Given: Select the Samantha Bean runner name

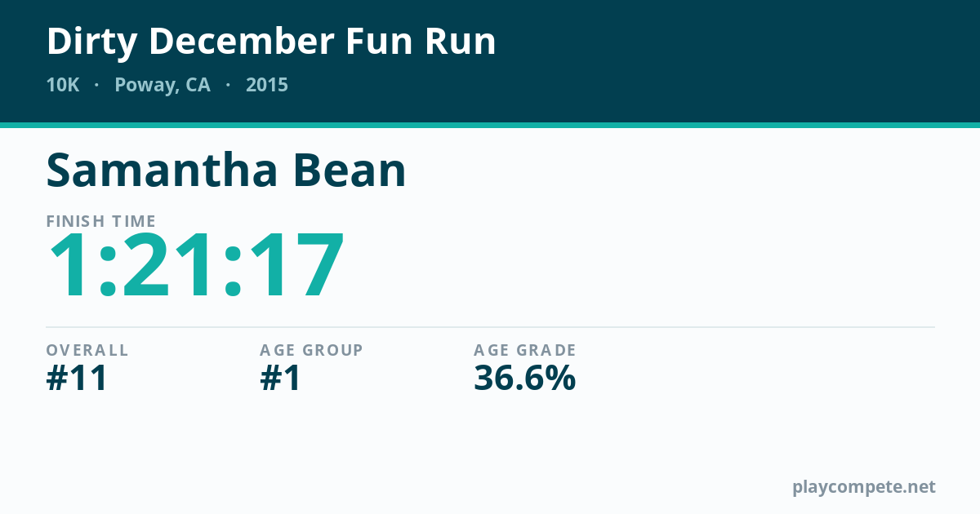Looking at the screenshot, I should pyautogui.click(x=226, y=171).
